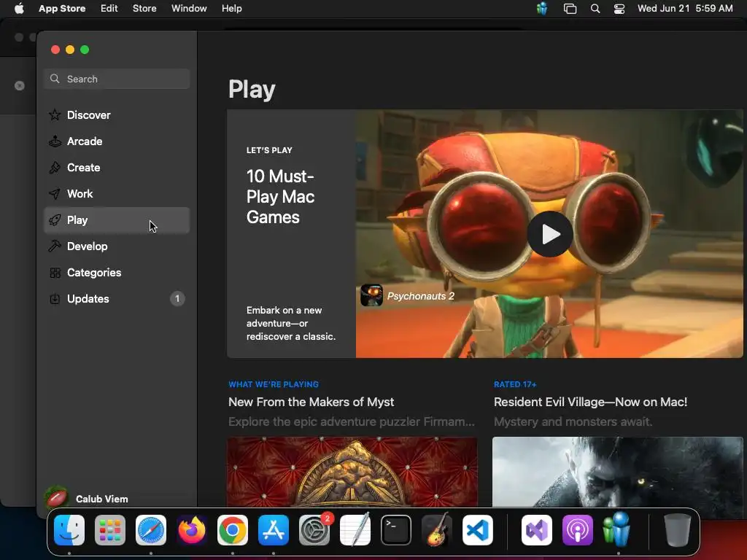This screenshot has height=560, width=747.
Task: Open the Psychonauts 2 app icon
Action: point(371,295)
